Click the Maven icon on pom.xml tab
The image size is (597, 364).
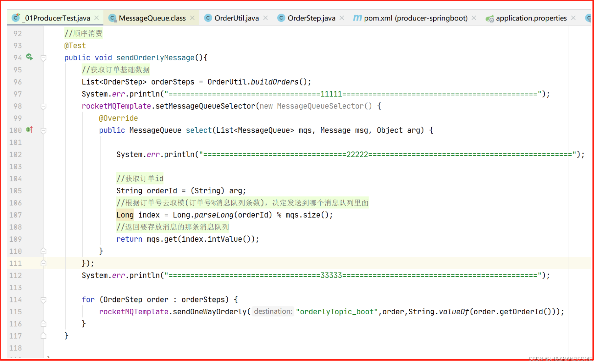click(357, 18)
